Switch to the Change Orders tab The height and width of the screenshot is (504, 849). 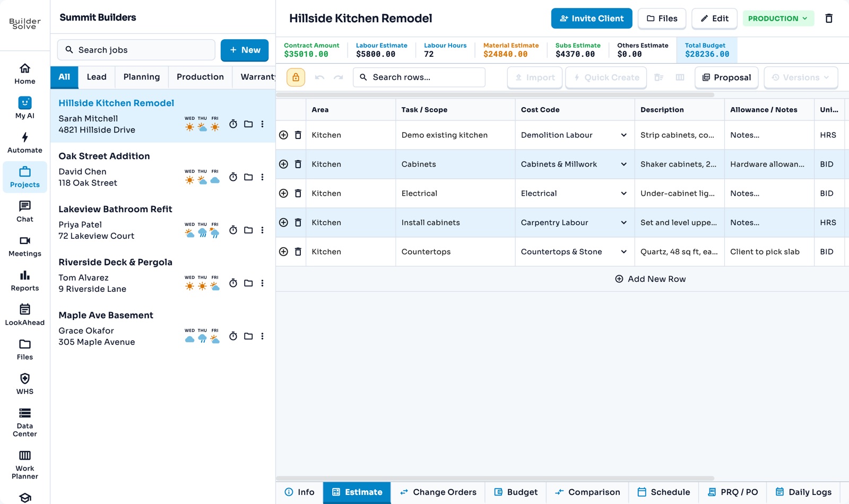click(438, 492)
